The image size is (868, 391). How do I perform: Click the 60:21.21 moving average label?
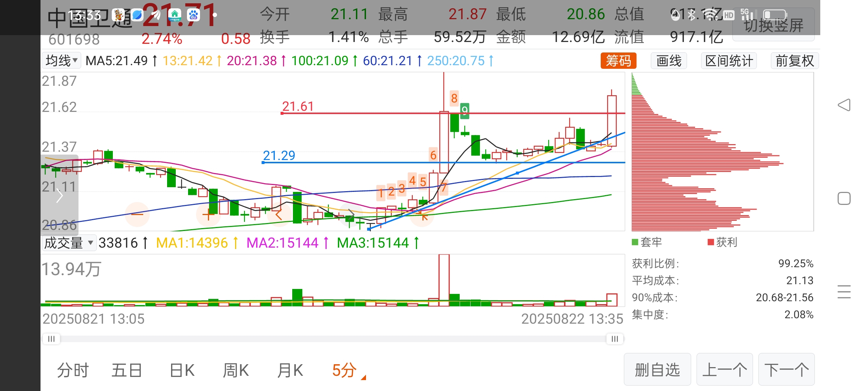pyautogui.click(x=392, y=60)
